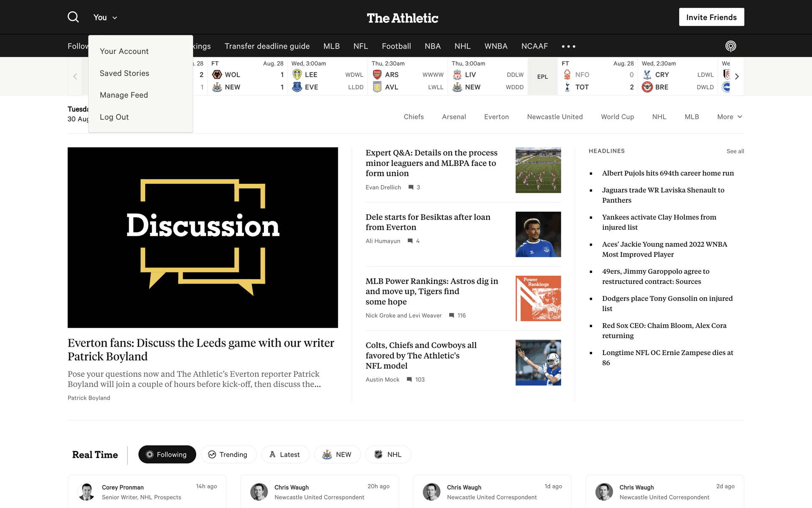
Task: Click the Crystal Palace crest in scoreboard
Action: tap(647, 75)
